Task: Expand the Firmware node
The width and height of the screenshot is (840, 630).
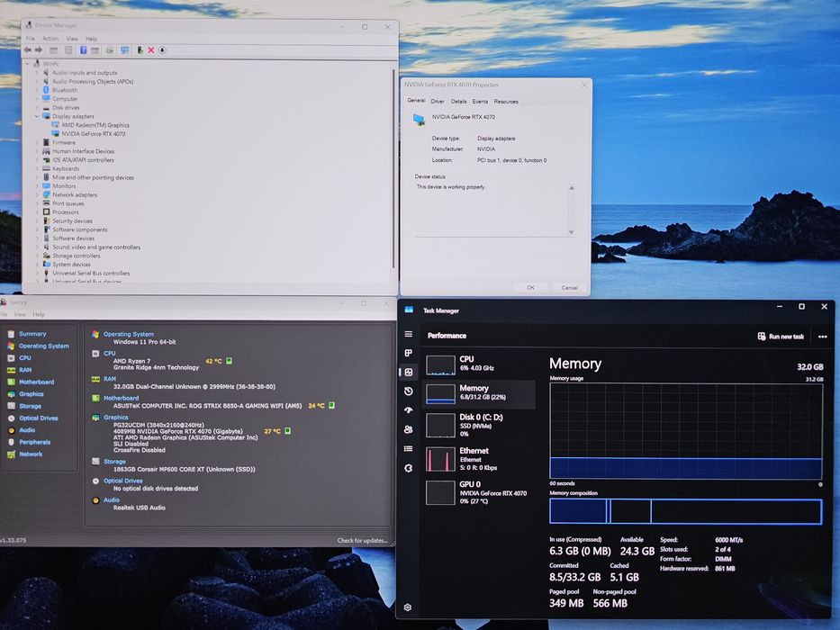Action: coord(37,142)
